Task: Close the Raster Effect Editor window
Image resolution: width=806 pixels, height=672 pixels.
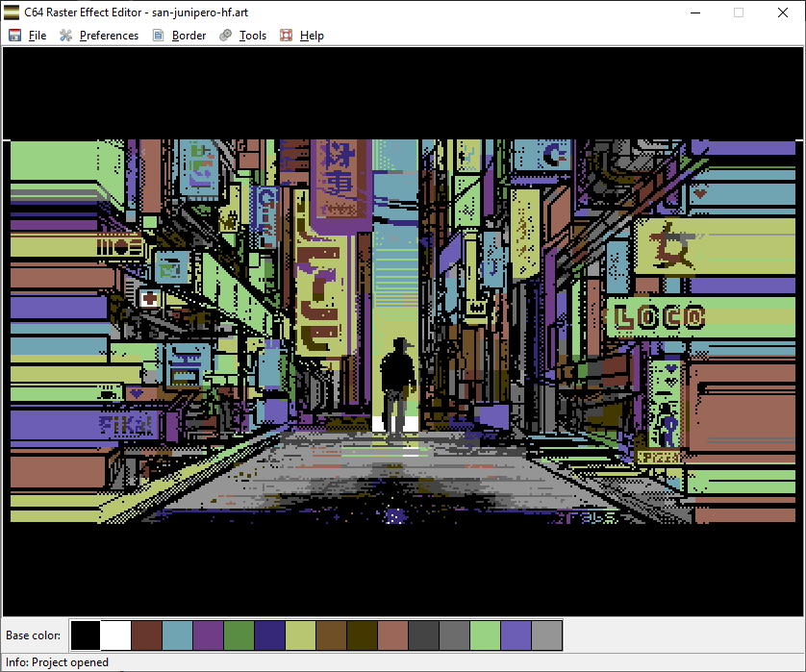Action: coord(783,12)
